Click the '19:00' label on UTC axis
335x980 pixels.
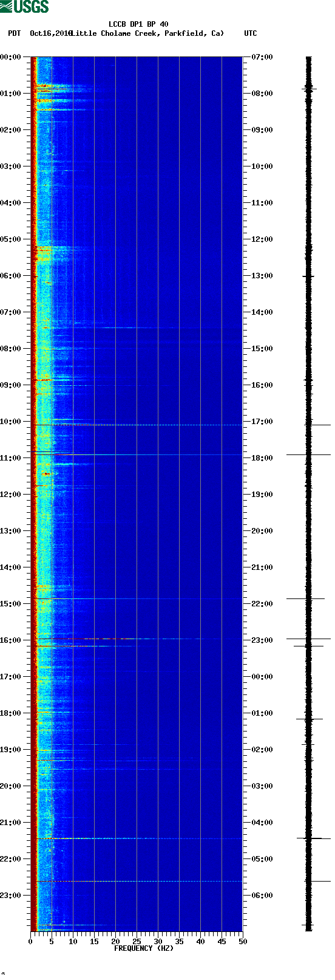(x=262, y=495)
